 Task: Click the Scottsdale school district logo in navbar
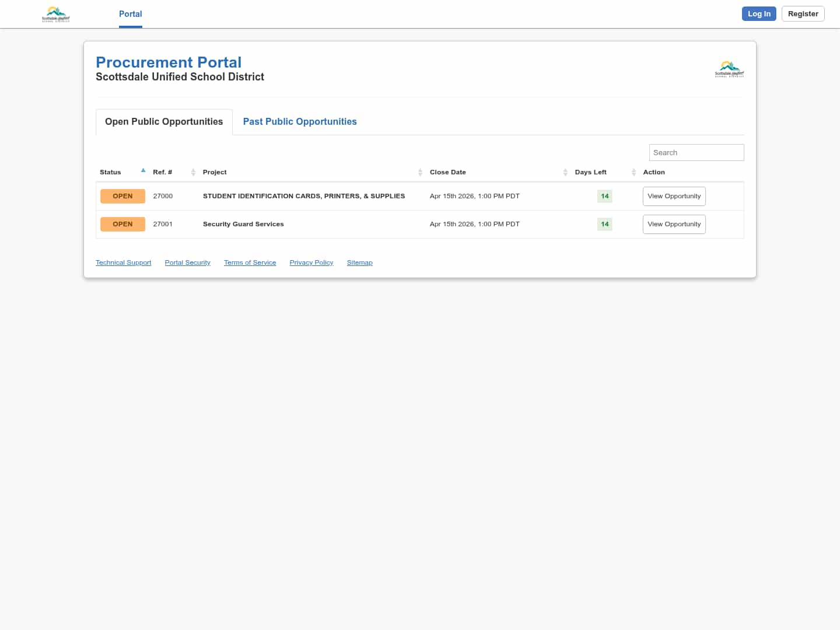(56, 14)
